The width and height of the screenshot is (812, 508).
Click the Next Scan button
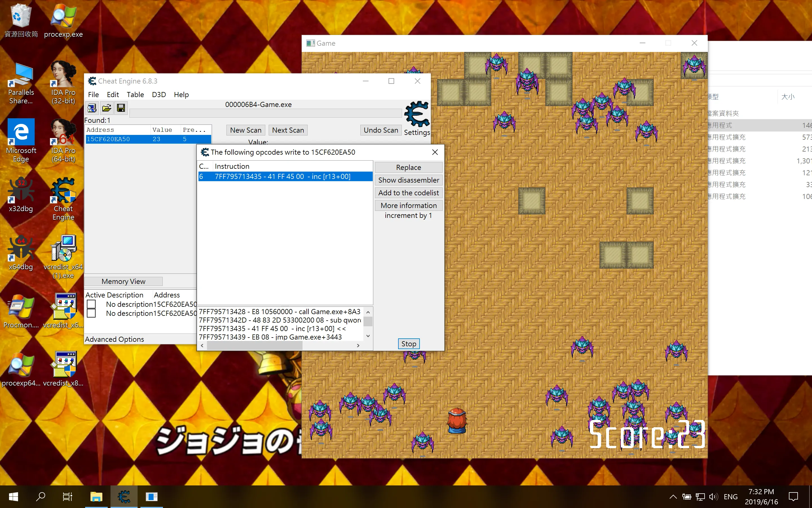click(288, 130)
